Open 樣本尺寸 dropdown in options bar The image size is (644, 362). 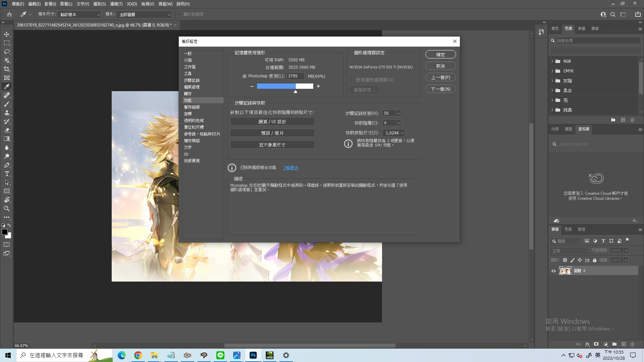coord(79,15)
